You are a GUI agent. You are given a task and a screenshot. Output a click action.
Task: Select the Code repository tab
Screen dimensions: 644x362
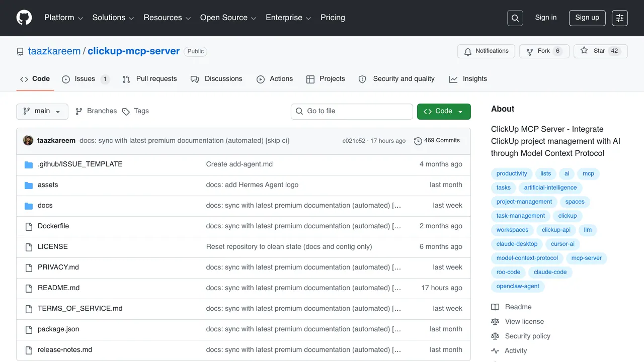pyautogui.click(x=35, y=79)
